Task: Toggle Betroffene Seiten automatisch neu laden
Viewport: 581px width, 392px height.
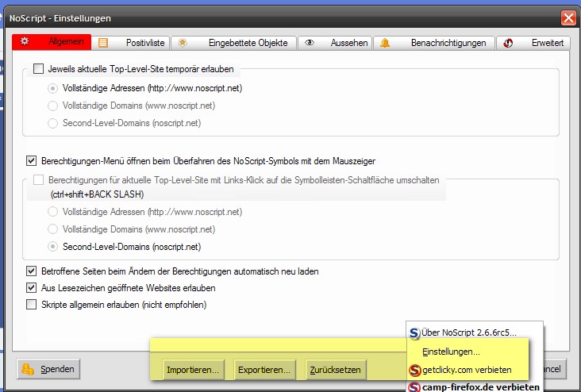Action: click(32, 271)
